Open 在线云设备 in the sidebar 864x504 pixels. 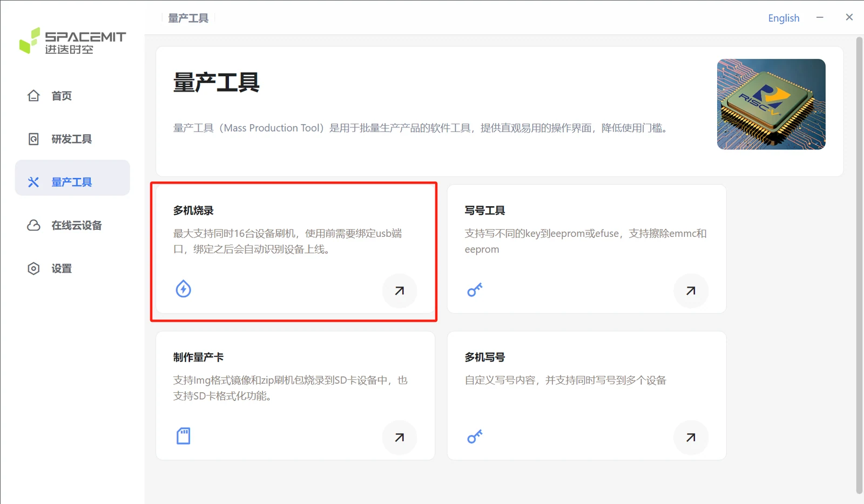72,226
